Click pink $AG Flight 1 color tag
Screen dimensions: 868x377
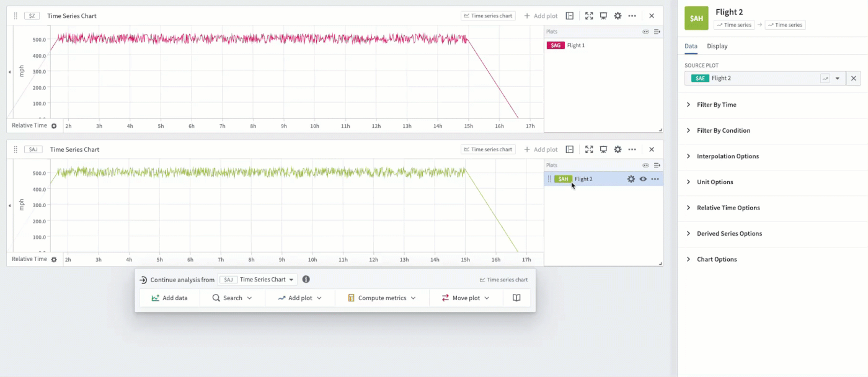[x=556, y=45]
